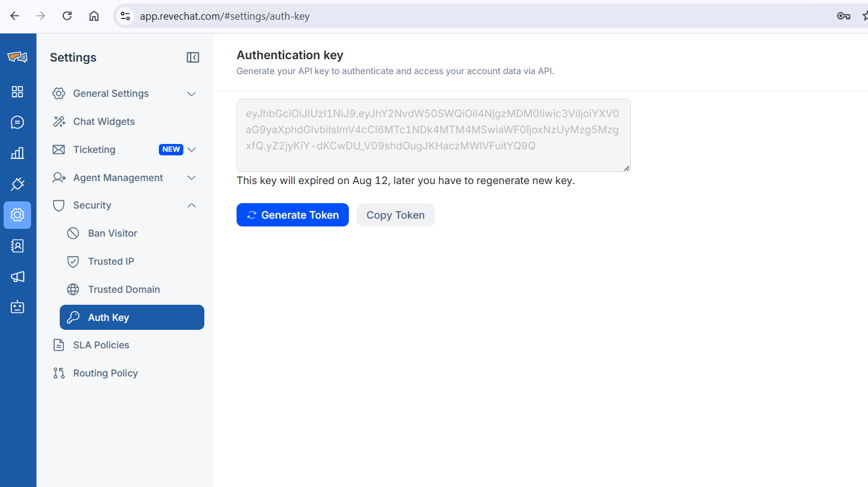Open General Settings menu item
868x487 pixels.
[x=124, y=93]
